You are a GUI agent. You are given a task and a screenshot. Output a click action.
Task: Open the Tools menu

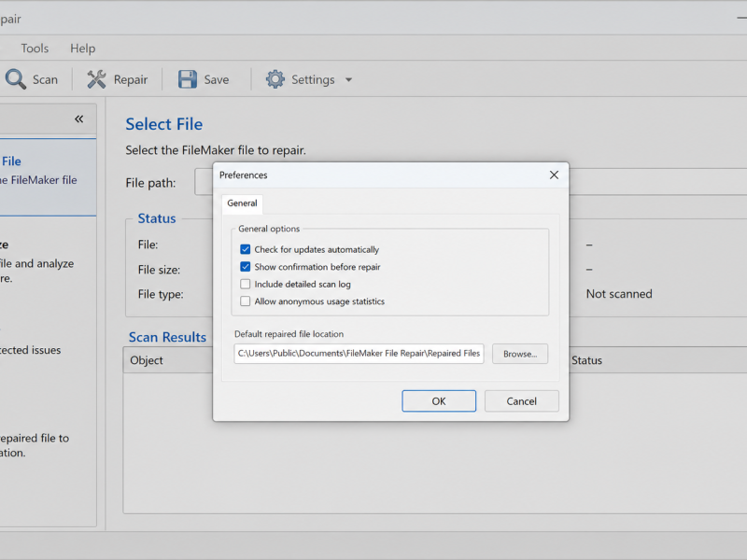pyautogui.click(x=35, y=49)
